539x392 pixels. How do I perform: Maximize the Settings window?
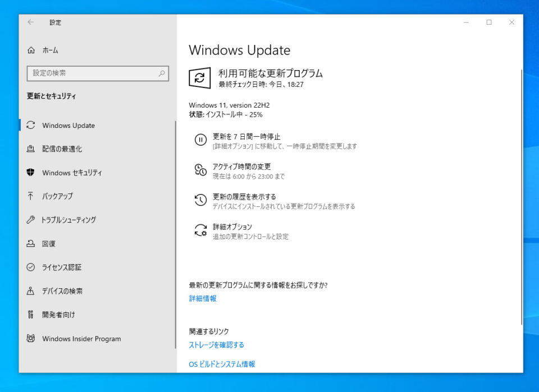(x=489, y=22)
